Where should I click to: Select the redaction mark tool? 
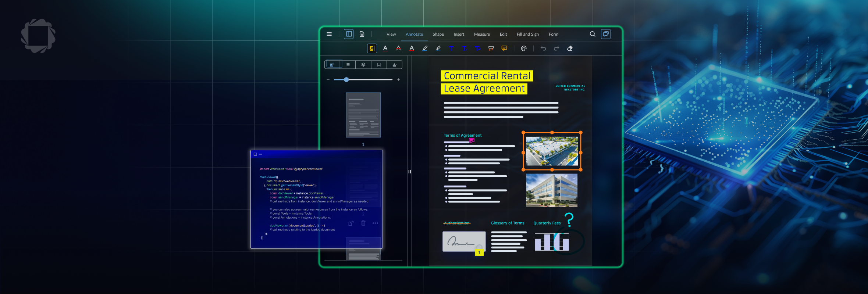tap(491, 49)
